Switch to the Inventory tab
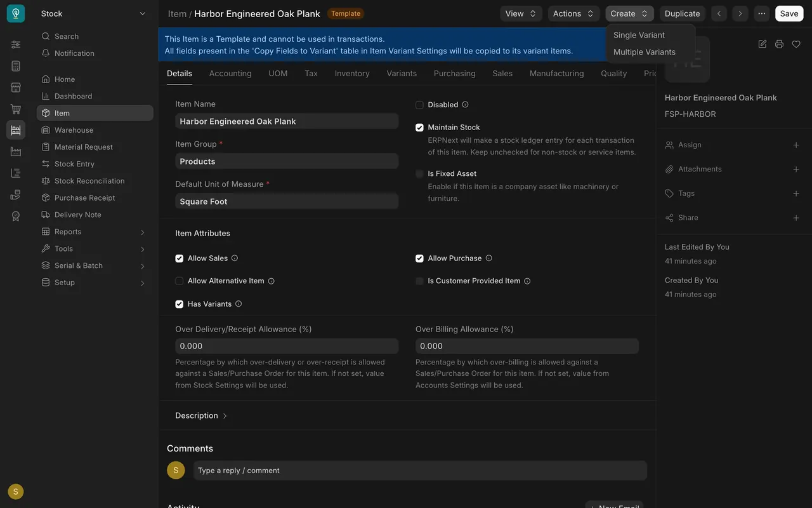The width and height of the screenshot is (812, 508). (352, 74)
